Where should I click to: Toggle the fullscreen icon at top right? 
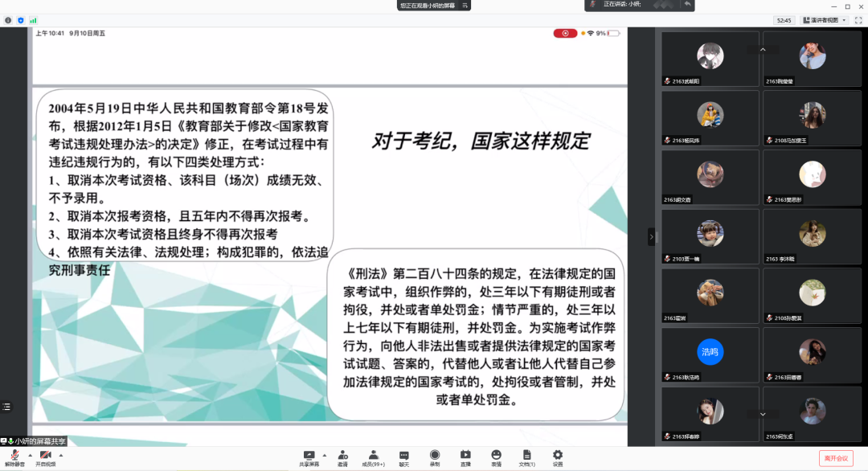858,20
